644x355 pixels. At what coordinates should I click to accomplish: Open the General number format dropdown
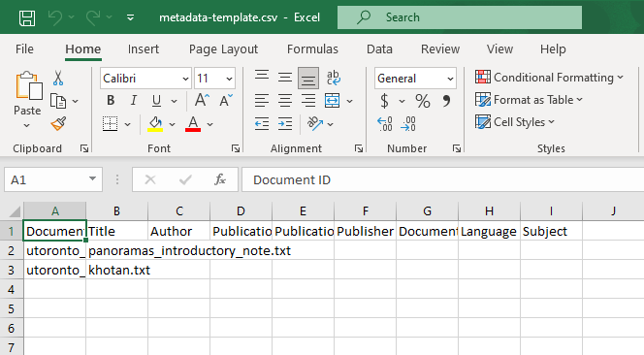(x=450, y=79)
